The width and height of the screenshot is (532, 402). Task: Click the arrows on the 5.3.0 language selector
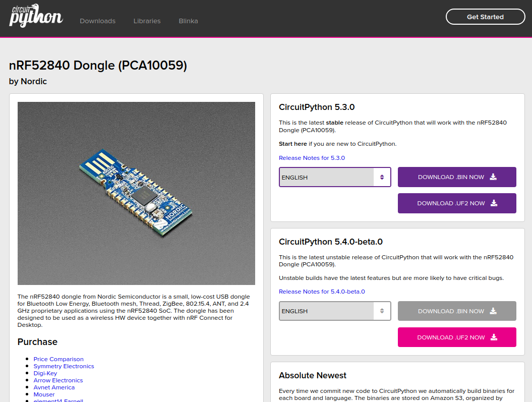382,177
